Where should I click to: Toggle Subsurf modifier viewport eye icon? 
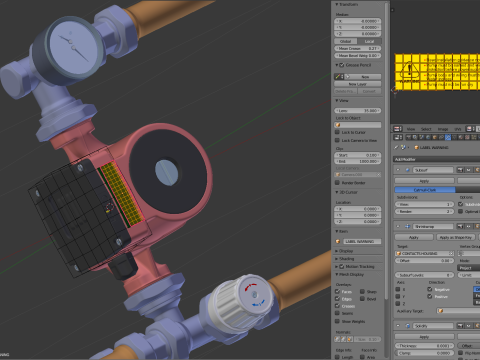point(468,170)
